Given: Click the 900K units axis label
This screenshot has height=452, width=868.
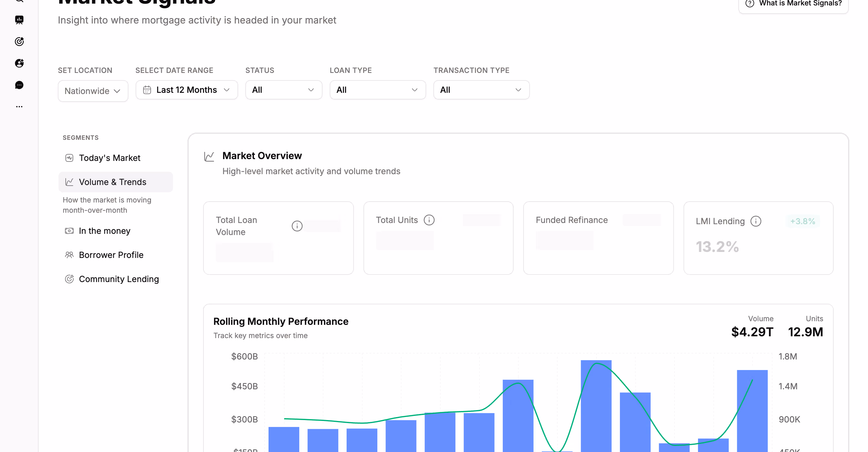Looking at the screenshot, I should coord(789,419).
